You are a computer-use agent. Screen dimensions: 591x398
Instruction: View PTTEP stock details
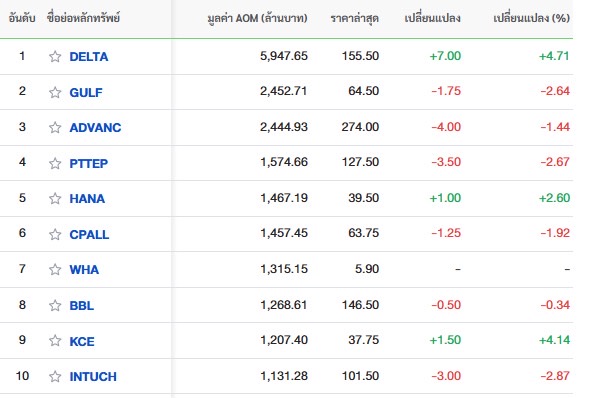click(x=89, y=163)
